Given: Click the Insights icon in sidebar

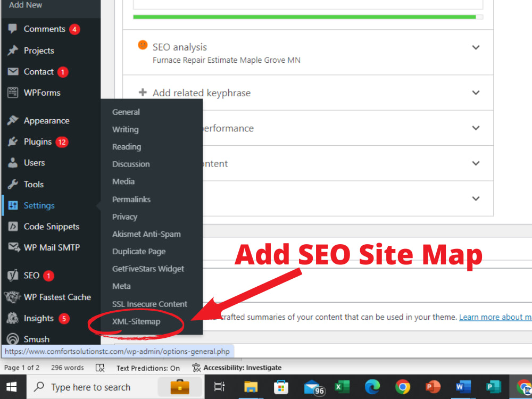Looking at the screenshot, I should point(13,318).
